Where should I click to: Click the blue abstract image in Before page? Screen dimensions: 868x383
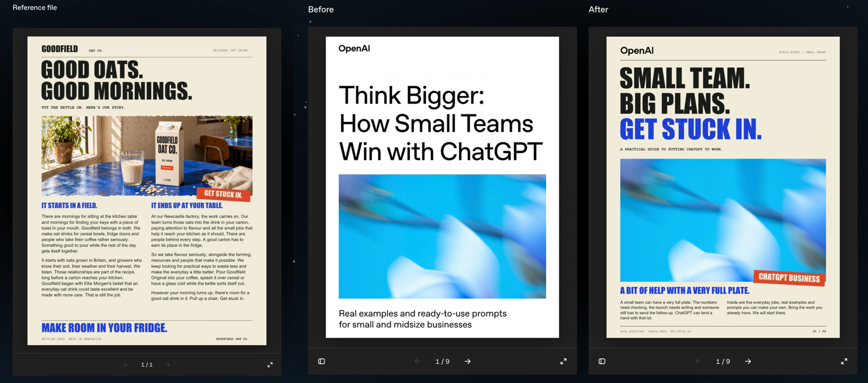click(442, 236)
